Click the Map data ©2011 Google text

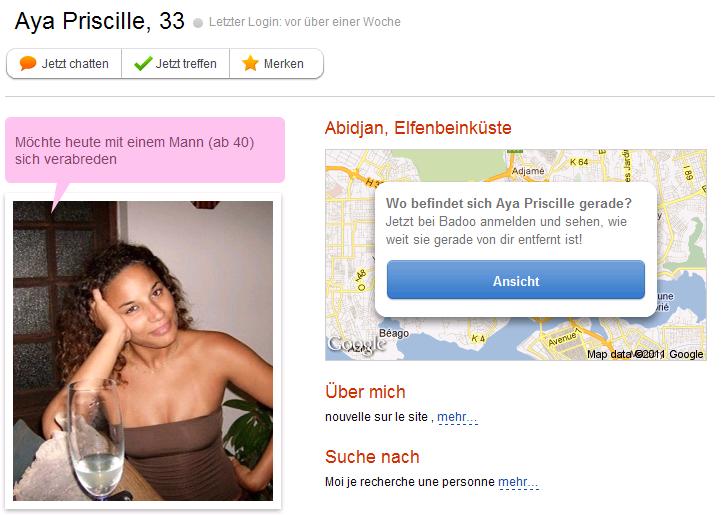pyautogui.click(x=645, y=354)
